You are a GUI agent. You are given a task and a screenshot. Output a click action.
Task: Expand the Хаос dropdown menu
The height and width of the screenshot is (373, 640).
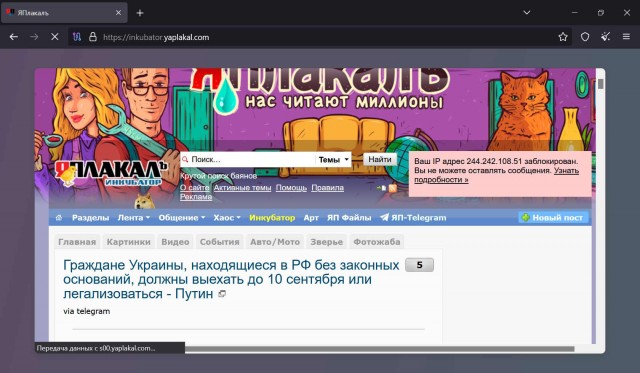click(227, 218)
